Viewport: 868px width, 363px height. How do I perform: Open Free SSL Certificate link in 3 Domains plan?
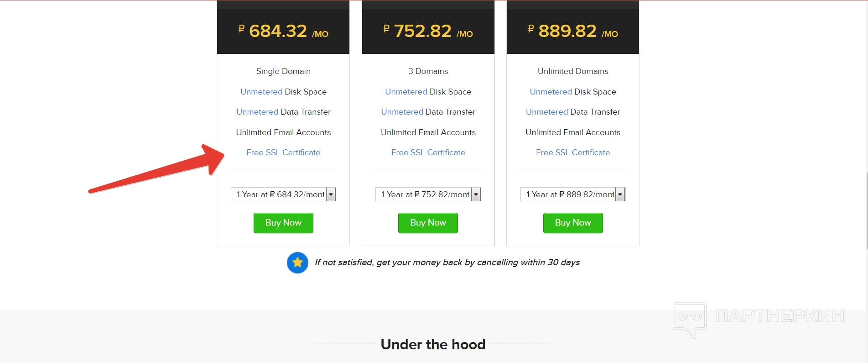click(428, 153)
